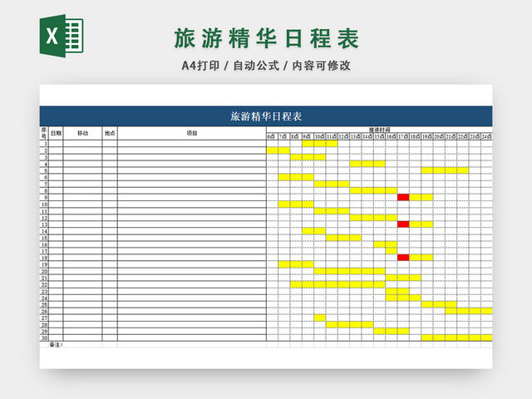Select row number 12
The image size is (532, 399).
(x=44, y=218)
